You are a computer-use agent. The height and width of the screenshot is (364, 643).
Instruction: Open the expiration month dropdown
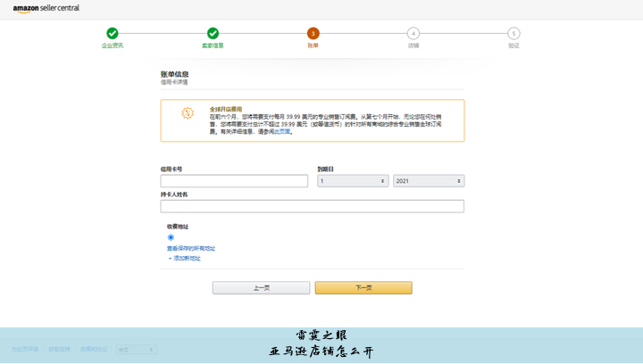(x=353, y=181)
